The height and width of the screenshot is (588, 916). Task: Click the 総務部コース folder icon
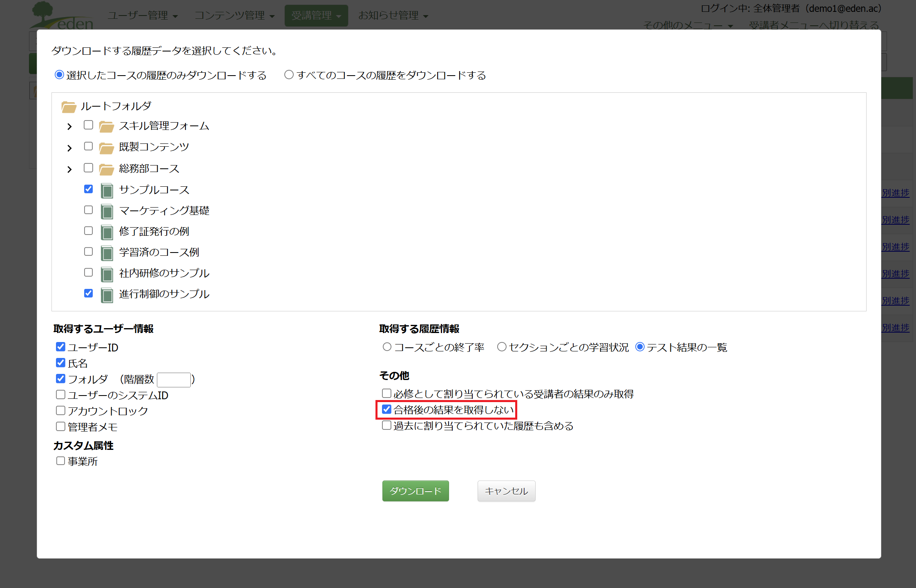coord(106,169)
